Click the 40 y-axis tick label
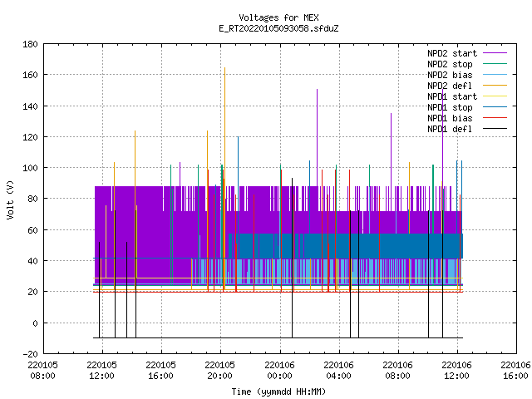 [32, 261]
